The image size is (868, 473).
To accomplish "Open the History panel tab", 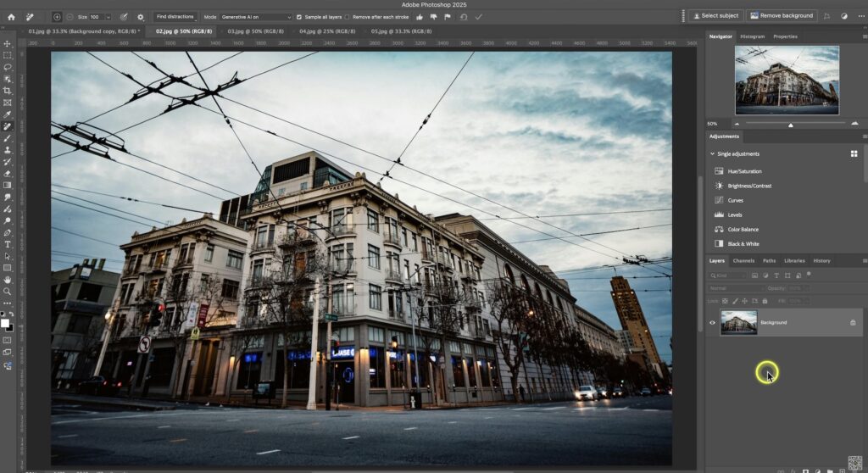I will pyautogui.click(x=821, y=261).
